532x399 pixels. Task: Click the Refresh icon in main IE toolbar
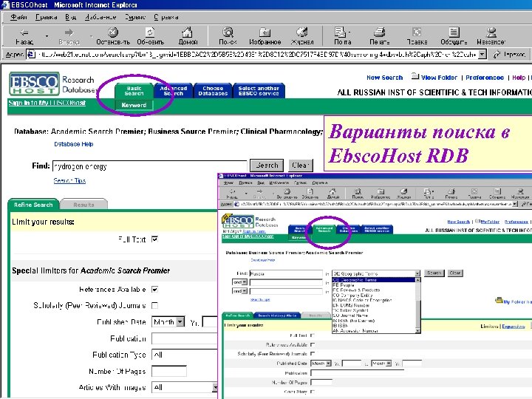[150, 33]
